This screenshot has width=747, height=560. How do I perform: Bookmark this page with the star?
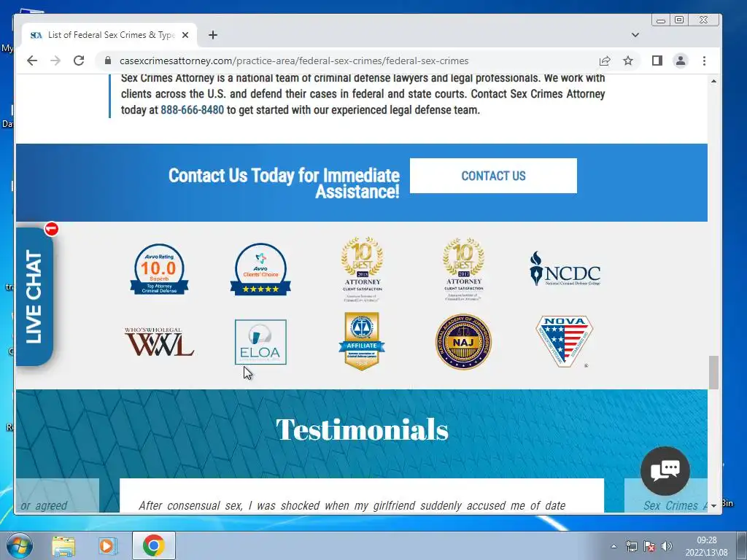tap(628, 61)
